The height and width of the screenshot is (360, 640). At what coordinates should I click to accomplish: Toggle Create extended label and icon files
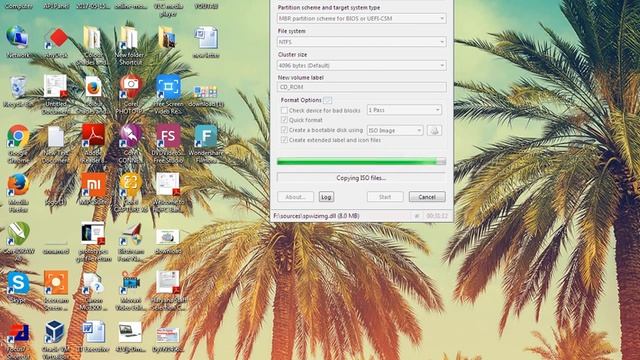284,140
